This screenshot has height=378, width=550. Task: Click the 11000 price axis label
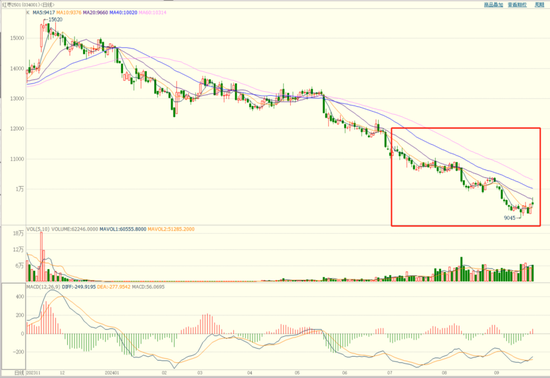pyautogui.click(x=17, y=159)
